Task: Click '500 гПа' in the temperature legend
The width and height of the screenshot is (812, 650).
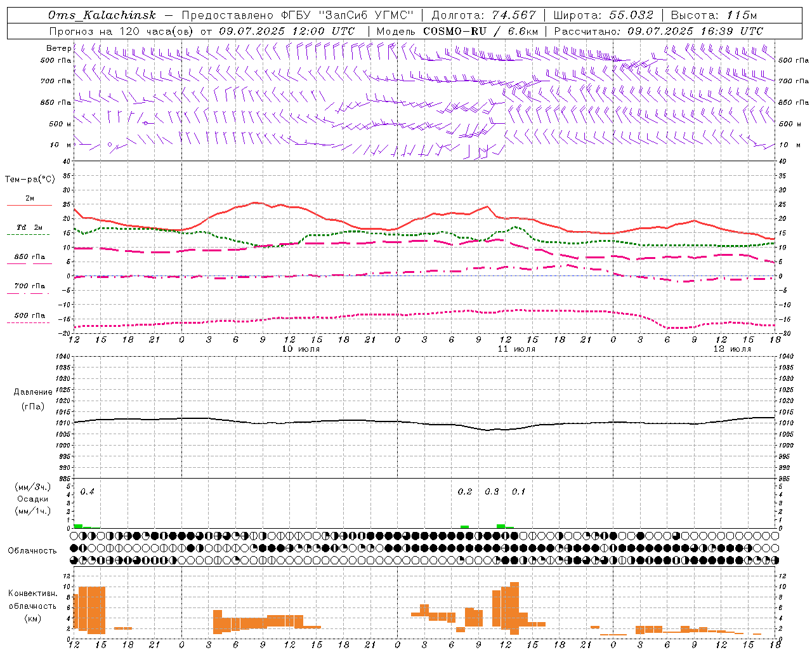Action: click(x=30, y=315)
